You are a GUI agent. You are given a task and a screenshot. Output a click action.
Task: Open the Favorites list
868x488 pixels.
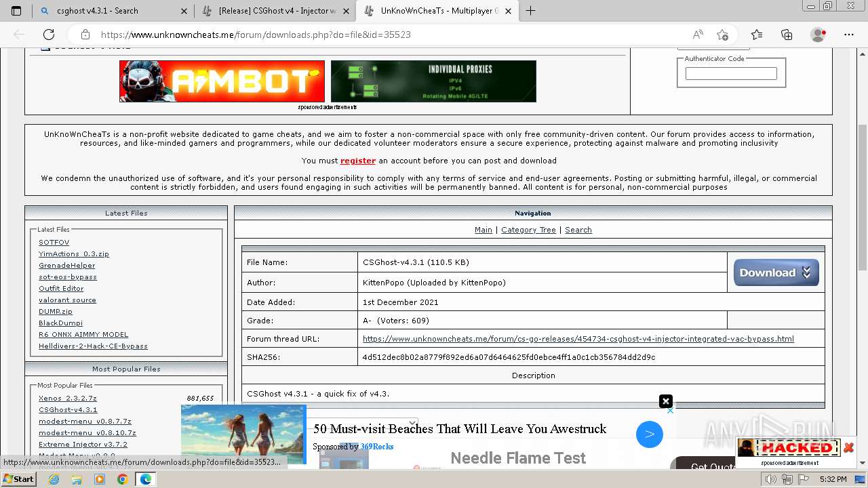[757, 35]
